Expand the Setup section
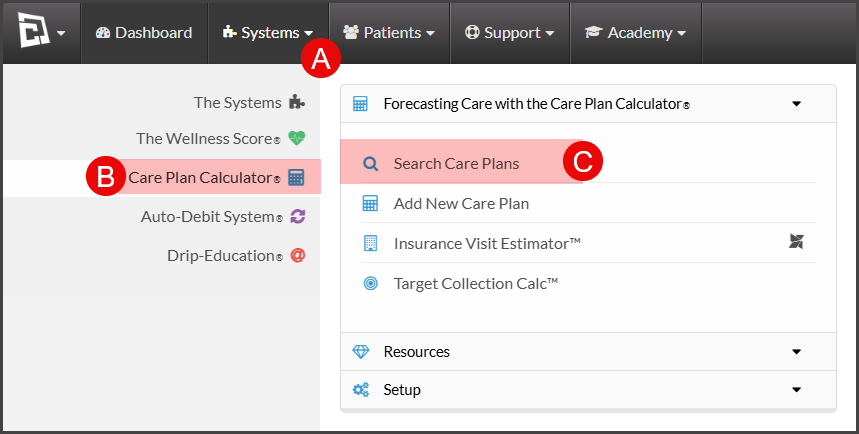The width and height of the screenshot is (859, 434). 588,390
